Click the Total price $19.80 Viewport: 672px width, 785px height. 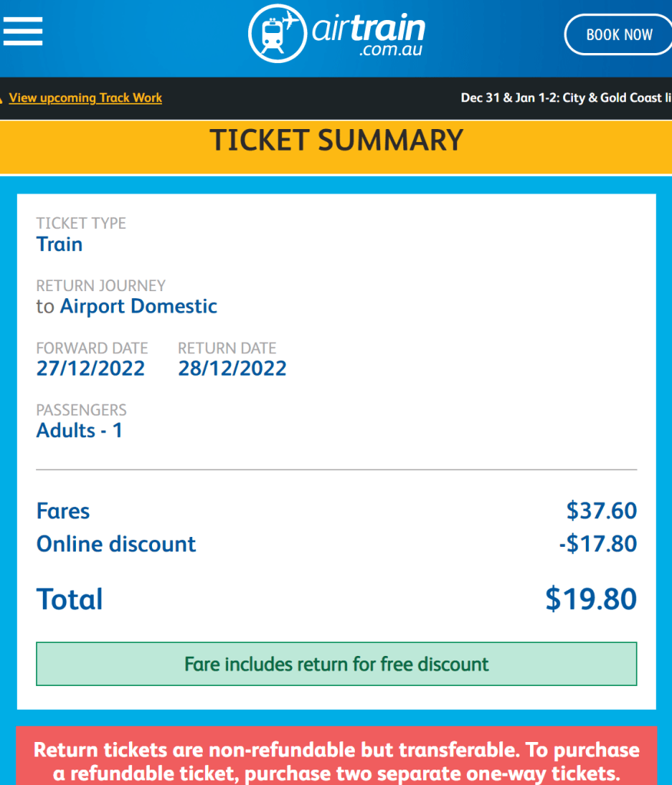pos(591,599)
